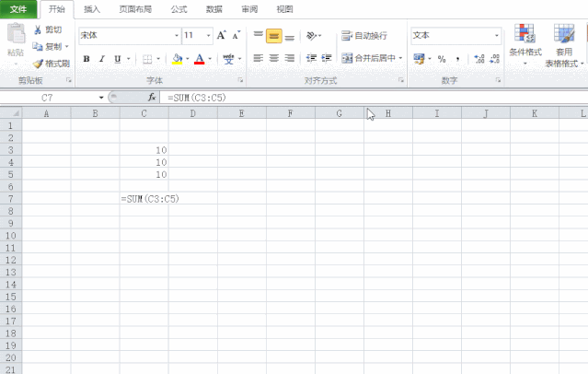Click the Name Box showing C7
Screen dimensions: 588x374
point(49,98)
